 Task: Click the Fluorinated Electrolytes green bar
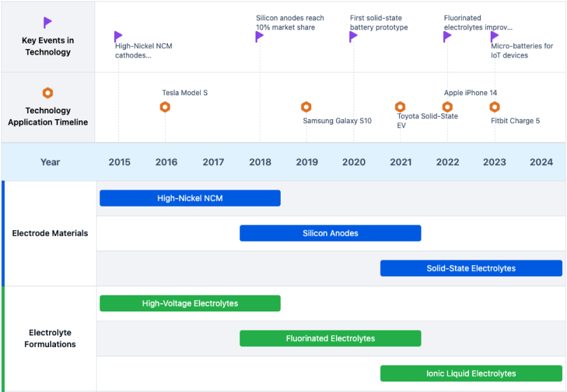tap(330, 338)
